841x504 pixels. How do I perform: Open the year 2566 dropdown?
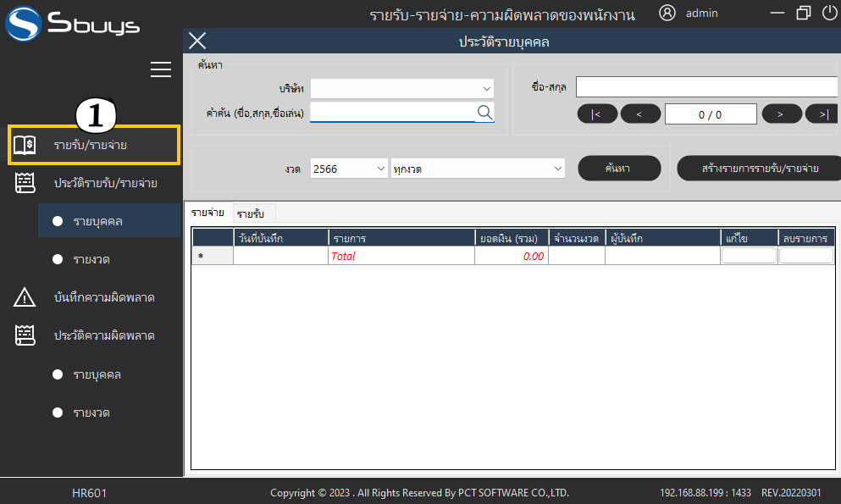tap(349, 169)
